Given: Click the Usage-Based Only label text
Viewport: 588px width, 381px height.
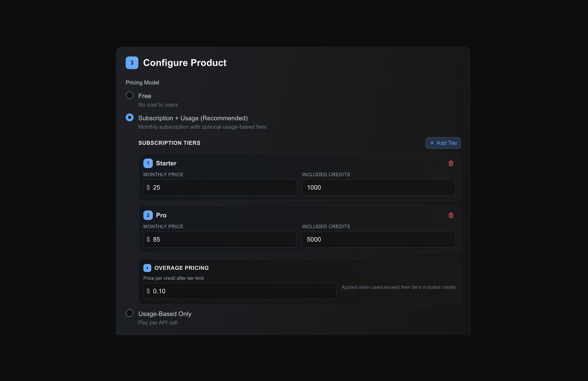Looking at the screenshot, I should (x=165, y=314).
